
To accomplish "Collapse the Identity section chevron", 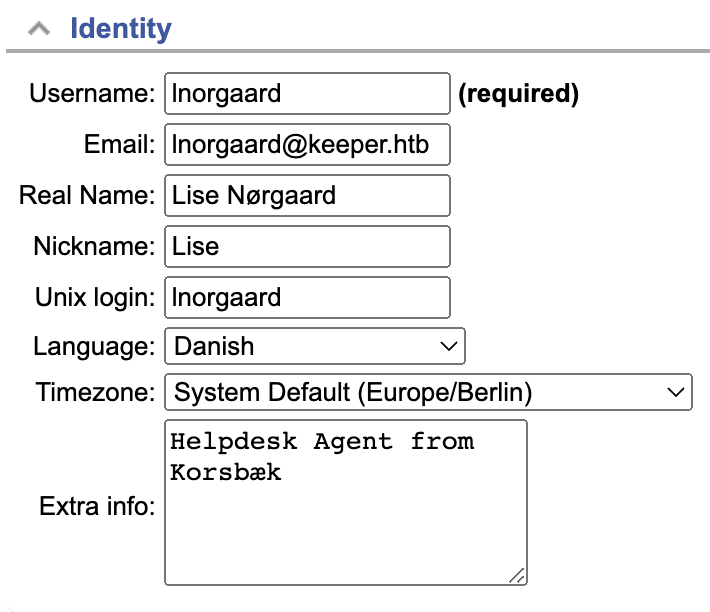I will (x=39, y=29).
